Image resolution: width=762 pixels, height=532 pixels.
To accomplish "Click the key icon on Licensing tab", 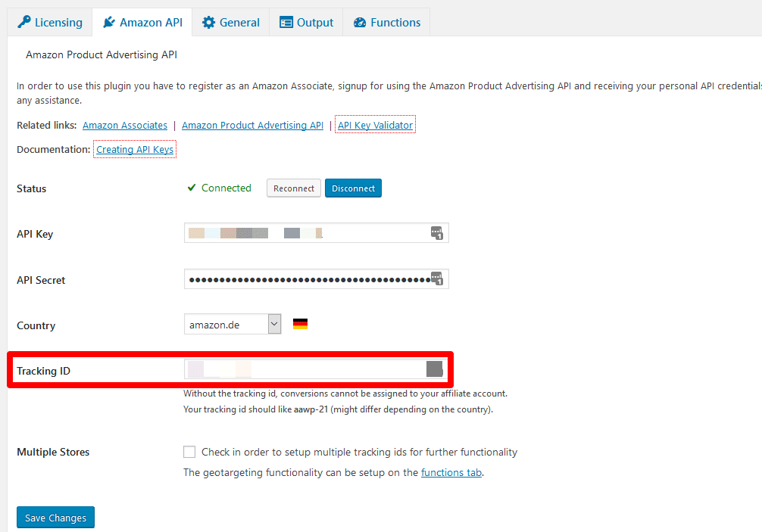I will pos(24,23).
